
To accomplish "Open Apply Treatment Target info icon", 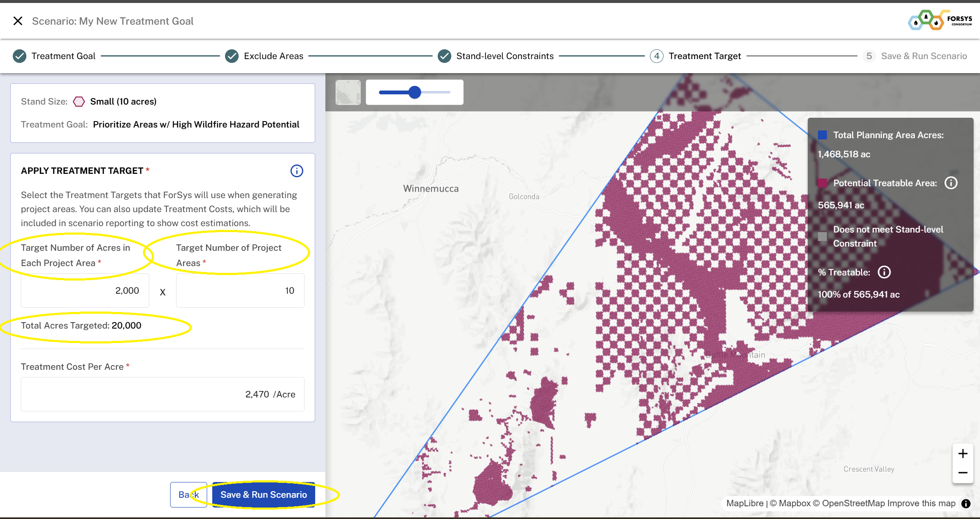I will [296, 171].
